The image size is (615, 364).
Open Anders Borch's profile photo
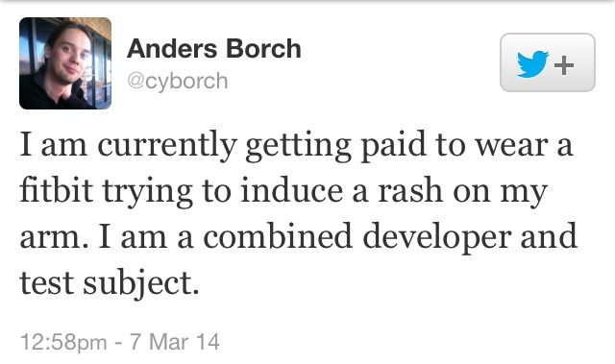pos(65,63)
